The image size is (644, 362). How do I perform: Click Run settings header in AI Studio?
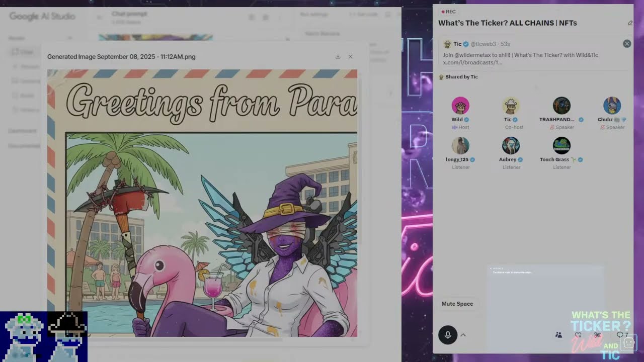[x=314, y=15]
